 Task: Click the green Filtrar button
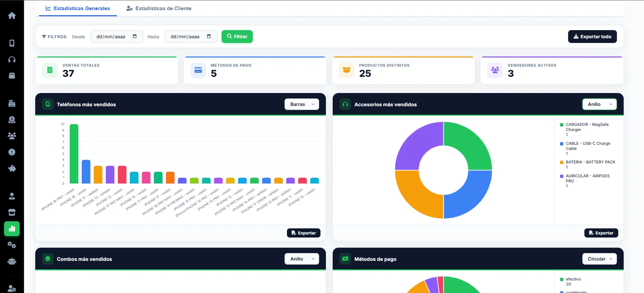click(237, 37)
